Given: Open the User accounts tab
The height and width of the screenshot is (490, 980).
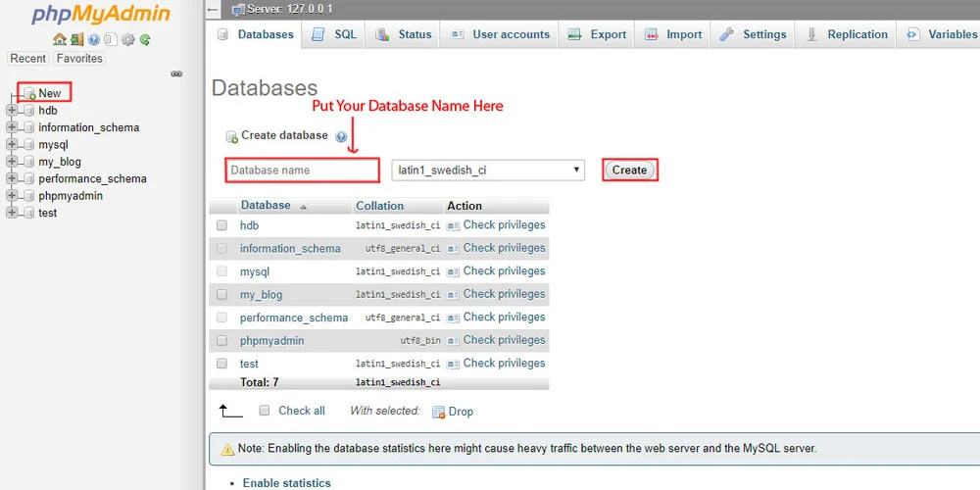Looking at the screenshot, I should tap(500, 34).
